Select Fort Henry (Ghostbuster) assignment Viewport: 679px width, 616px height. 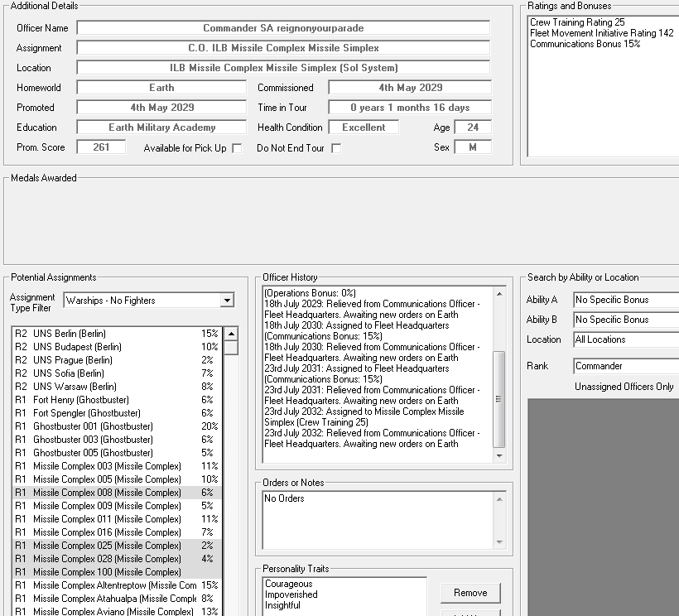pos(117,400)
